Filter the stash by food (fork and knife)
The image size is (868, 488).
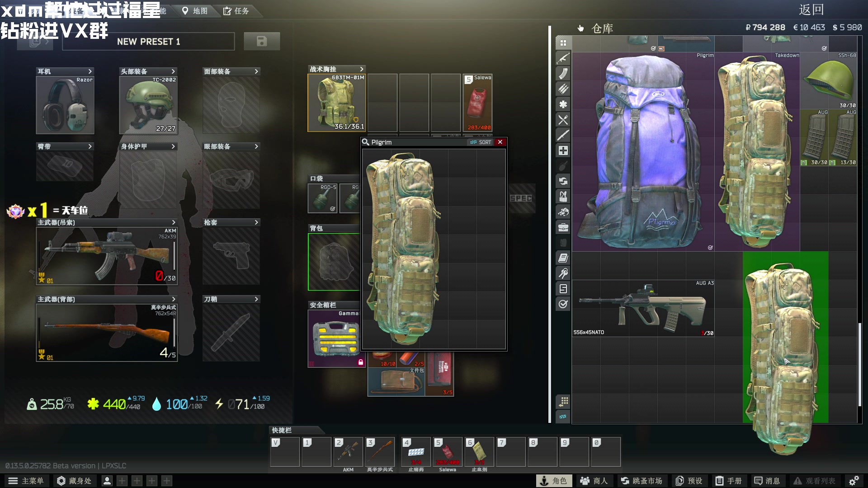tap(563, 120)
